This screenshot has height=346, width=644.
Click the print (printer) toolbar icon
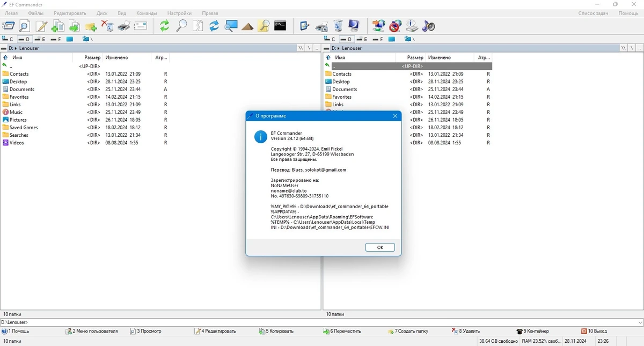pyautogui.click(x=124, y=26)
